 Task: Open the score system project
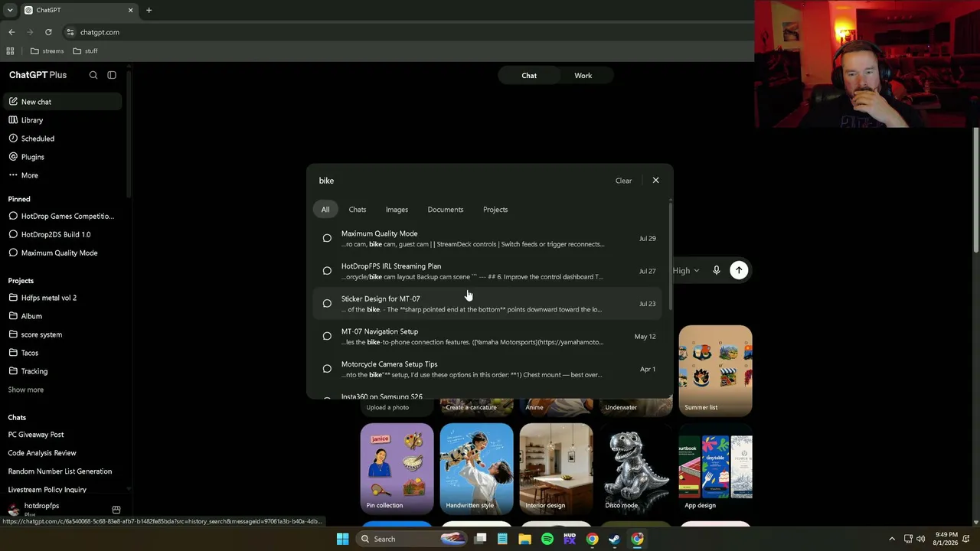[x=61, y=334]
